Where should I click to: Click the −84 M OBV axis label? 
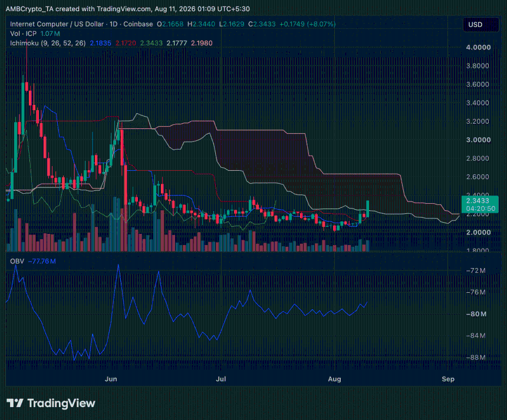pyautogui.click(x=476, y=336)
